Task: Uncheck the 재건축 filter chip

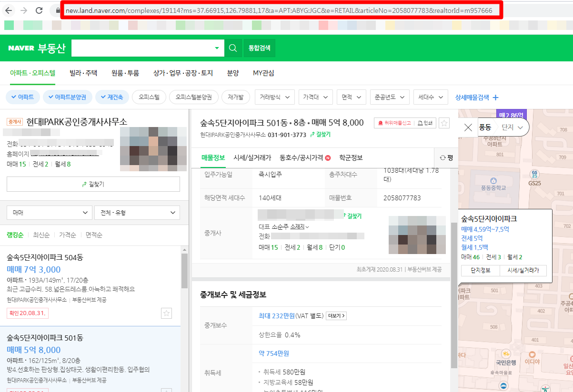Action: [112, 97]
